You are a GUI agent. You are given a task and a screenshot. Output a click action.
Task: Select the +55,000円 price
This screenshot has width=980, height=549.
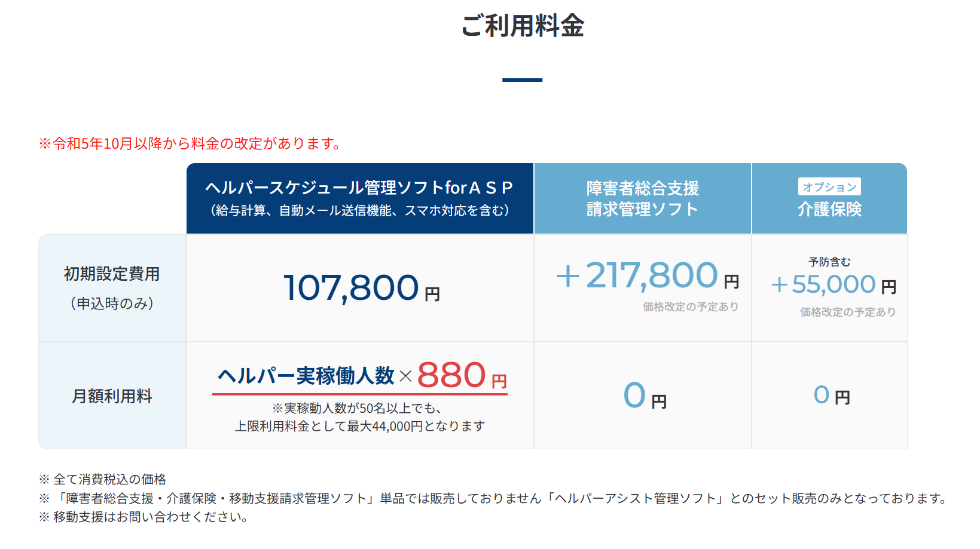click(x=833, y=285)
